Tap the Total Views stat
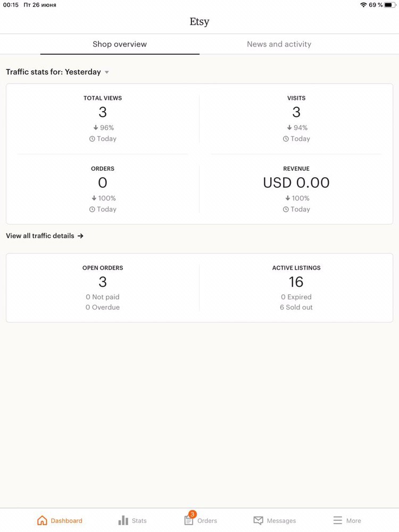The width and height of the screenshot is (399, 532). pyautogui.click(x=103, y=119)
